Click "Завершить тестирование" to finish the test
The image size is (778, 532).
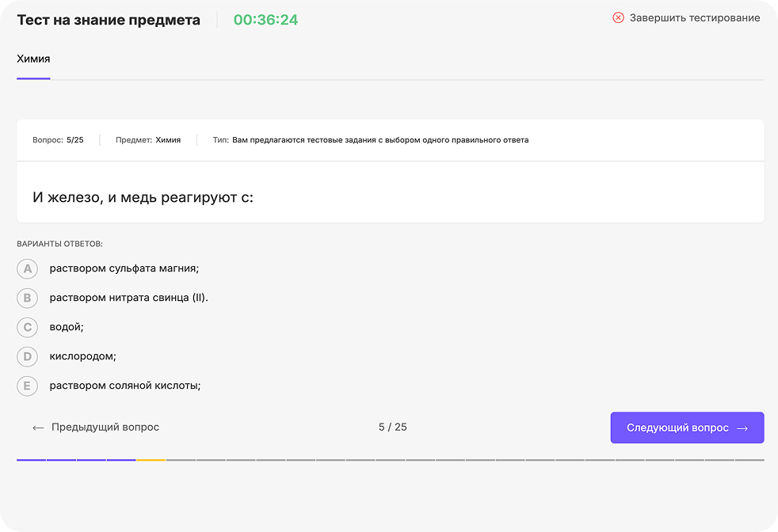point(694,18)
